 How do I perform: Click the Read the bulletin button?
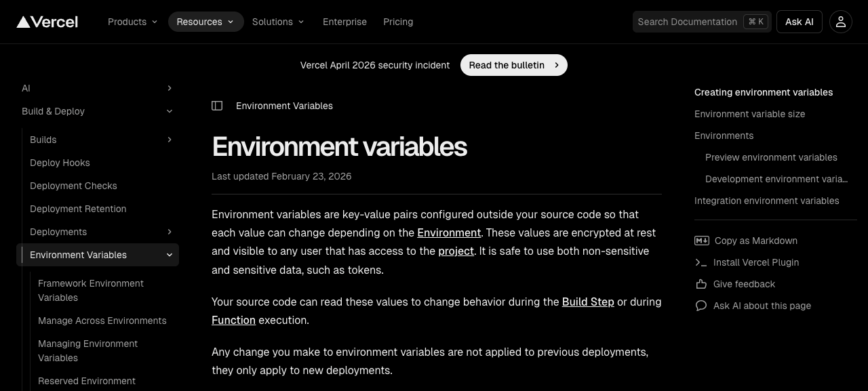coord(513,65)
